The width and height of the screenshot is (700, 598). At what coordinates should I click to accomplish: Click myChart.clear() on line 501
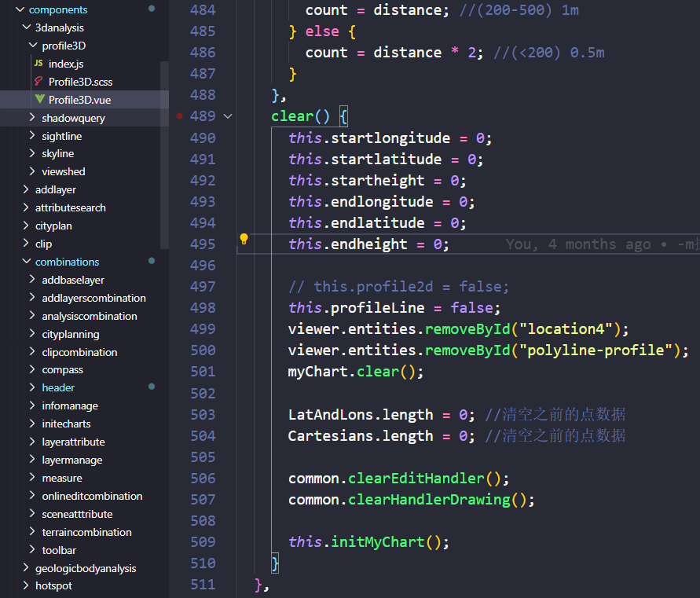(x=355, y=372)
